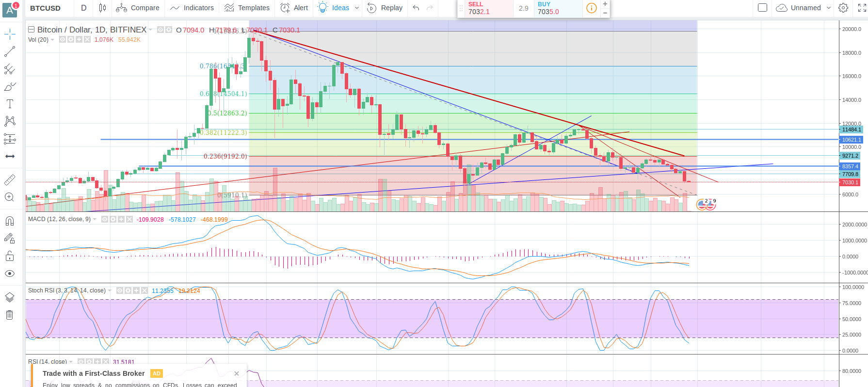Hide the Vol (20) indicator

click(x=63, y=39)
